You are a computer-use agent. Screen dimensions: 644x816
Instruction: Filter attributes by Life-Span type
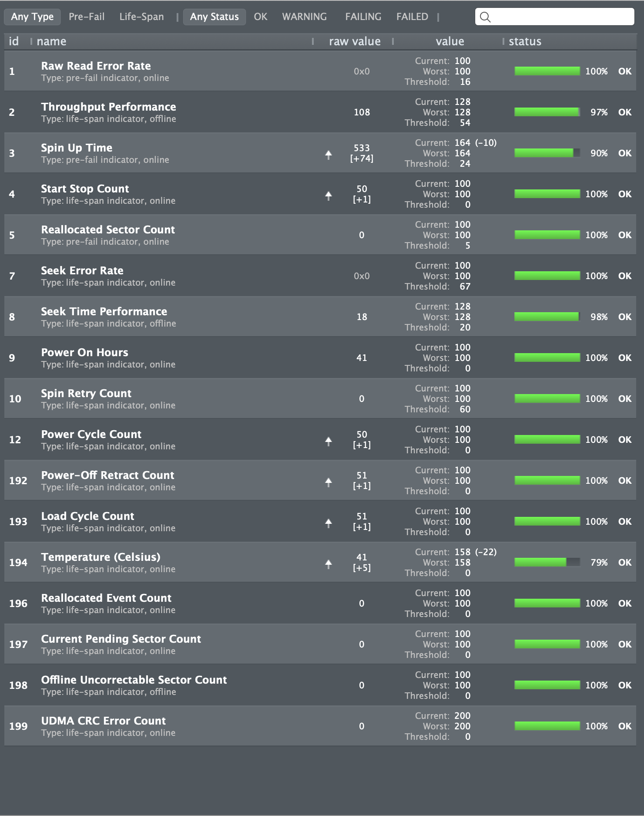click(x=141, y=17)
